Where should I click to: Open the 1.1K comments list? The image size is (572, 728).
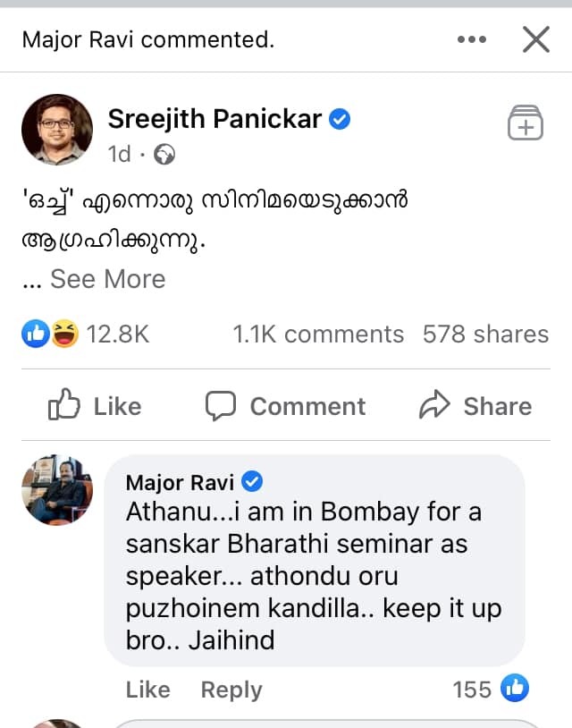click(x=318, y=334)
